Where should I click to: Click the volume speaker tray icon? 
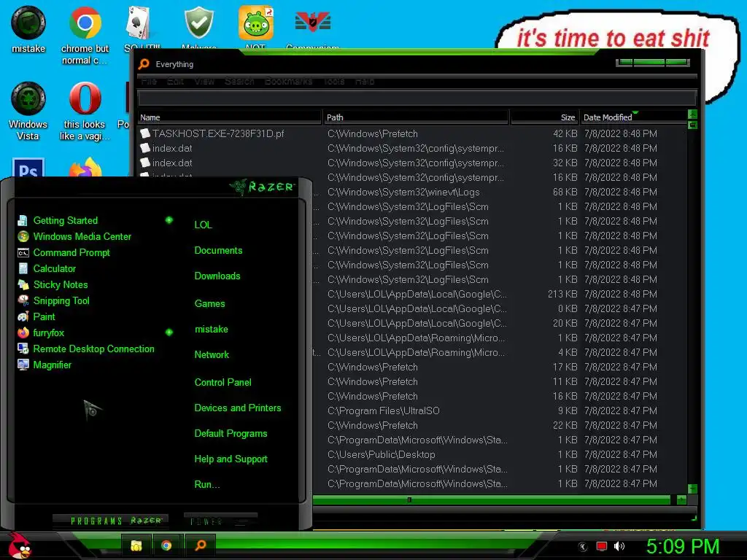tap(619, 546)
